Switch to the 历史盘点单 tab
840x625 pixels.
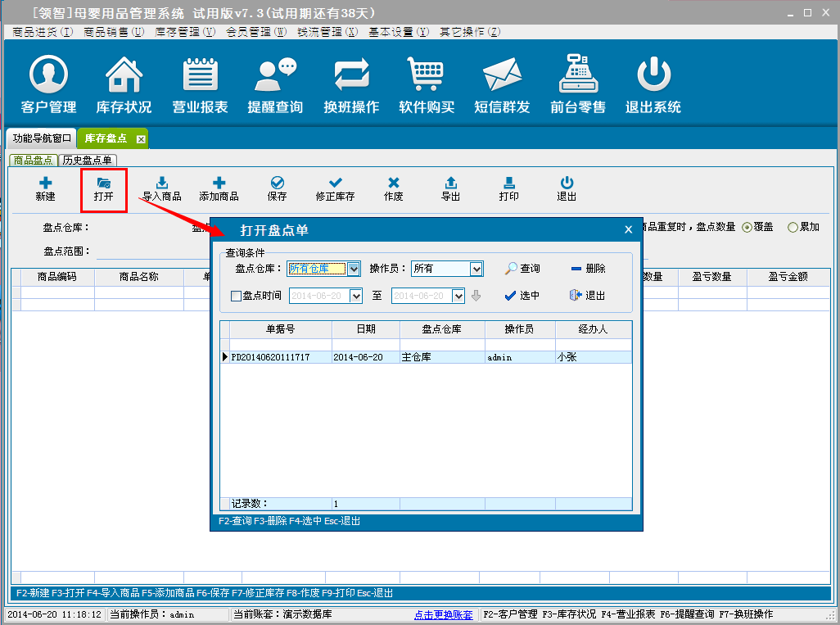tap(88, 161)
